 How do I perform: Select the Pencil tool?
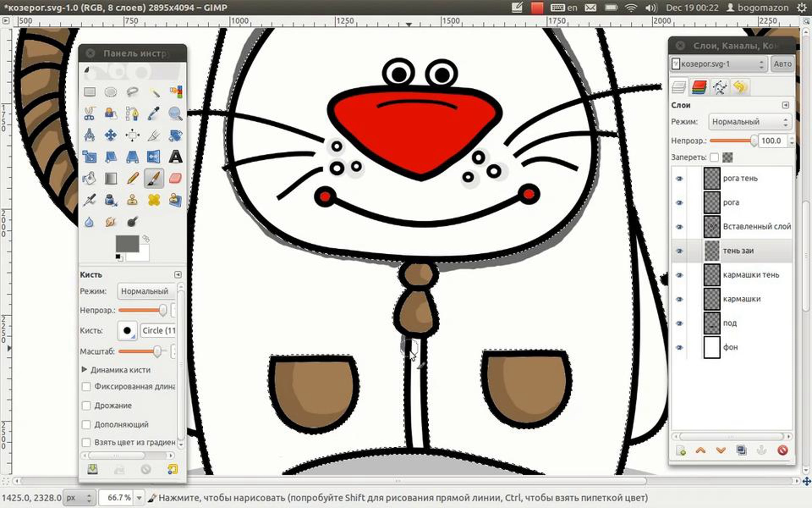click(x=132, y=178)
